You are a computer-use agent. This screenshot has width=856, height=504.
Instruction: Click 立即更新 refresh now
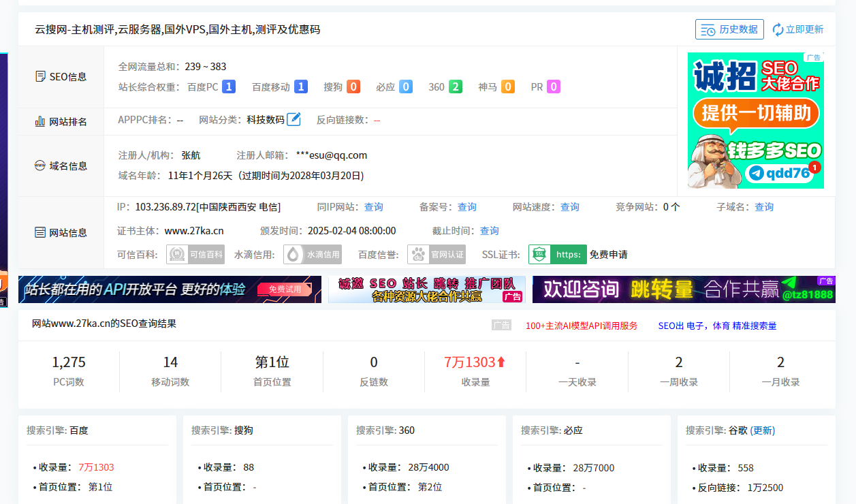797,29
